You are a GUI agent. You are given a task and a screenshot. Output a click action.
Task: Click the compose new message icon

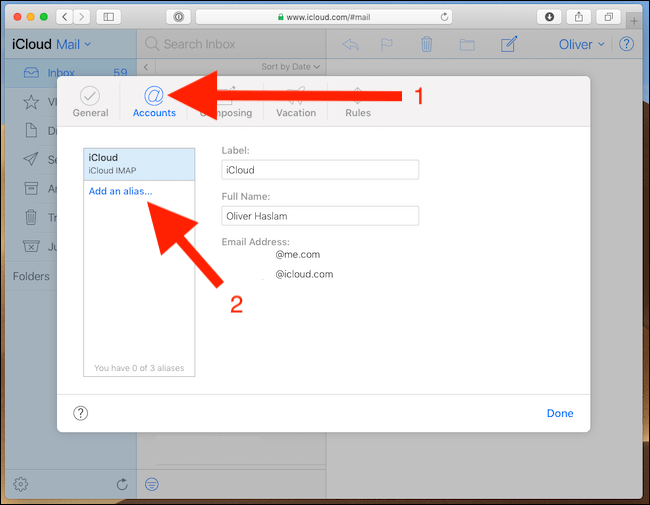[509, 44]
